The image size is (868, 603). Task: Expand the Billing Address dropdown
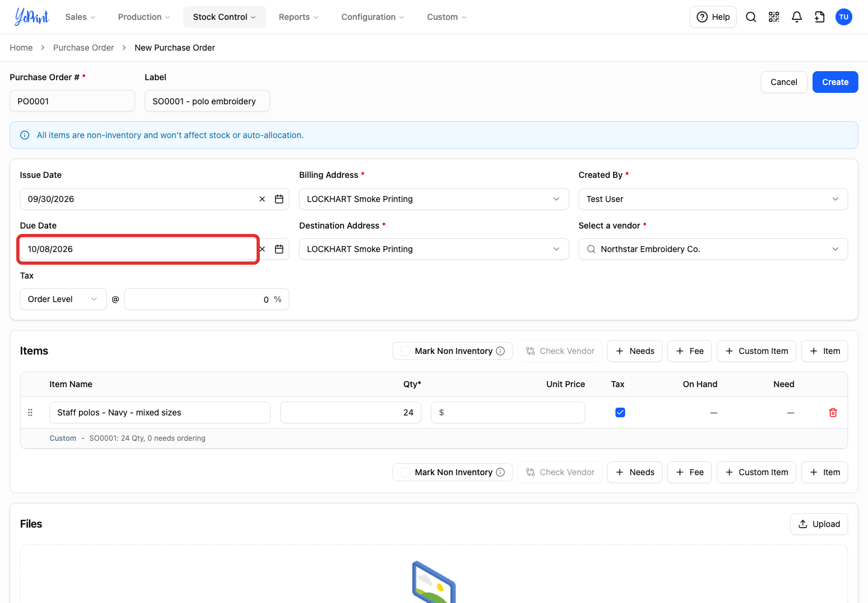434,199
